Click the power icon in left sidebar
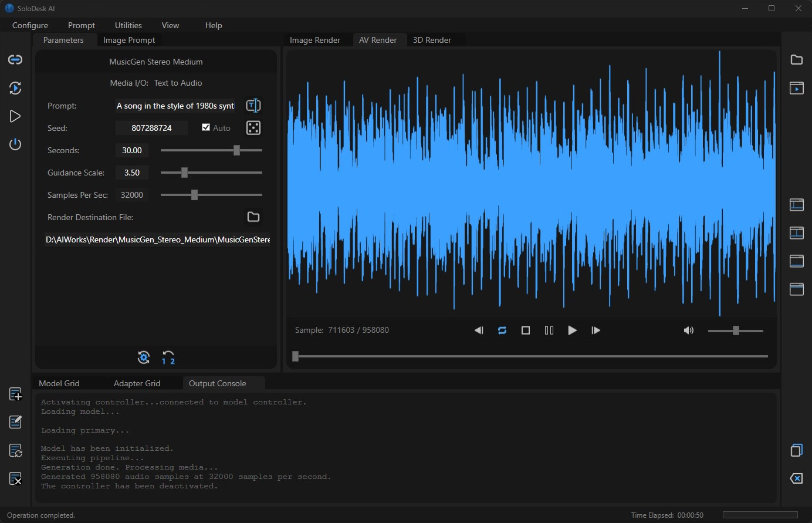Viewport: 812px width, 523px height. pyautogui.click(x=15, y=144)
